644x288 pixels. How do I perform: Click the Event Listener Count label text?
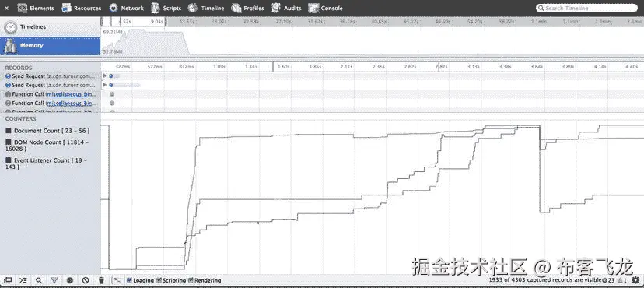coord(46,163)
